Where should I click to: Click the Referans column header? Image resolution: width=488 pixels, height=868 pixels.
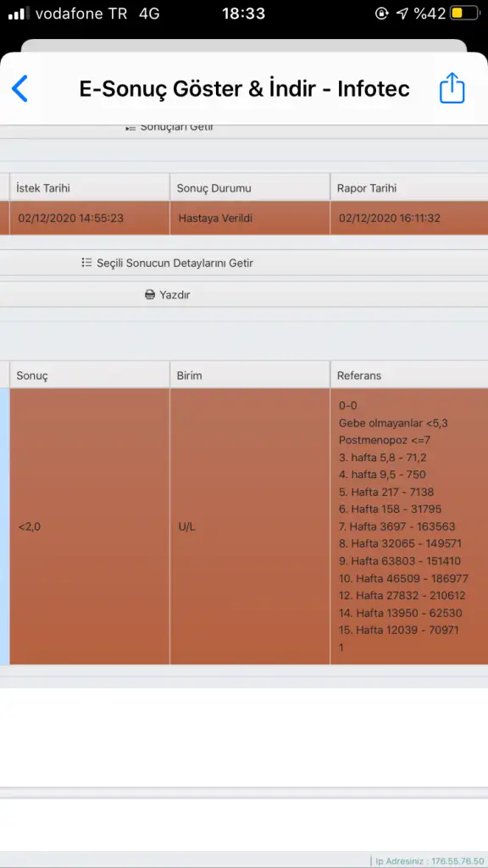tap(409, 376)
